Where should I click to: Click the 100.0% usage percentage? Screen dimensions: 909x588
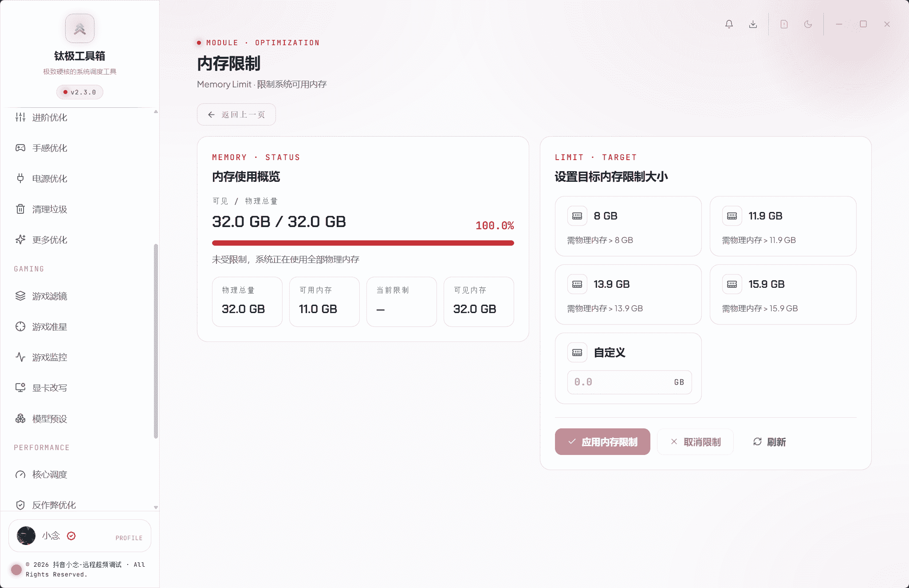[x=495, y=226]
